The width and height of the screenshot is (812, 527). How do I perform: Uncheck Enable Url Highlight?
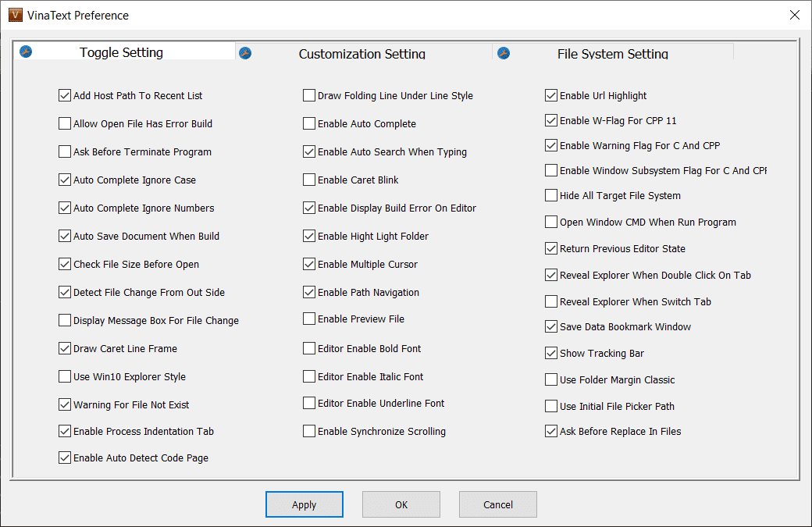[x=551, y=96]
